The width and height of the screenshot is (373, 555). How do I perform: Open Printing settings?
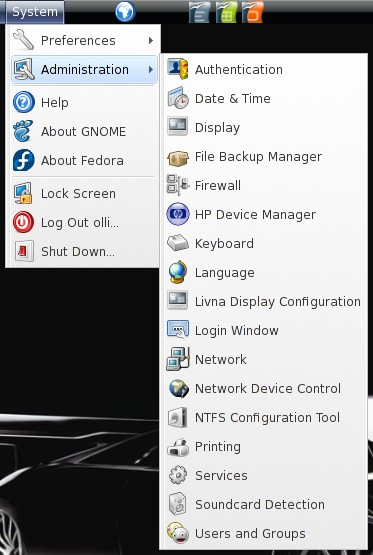(264, 447)
